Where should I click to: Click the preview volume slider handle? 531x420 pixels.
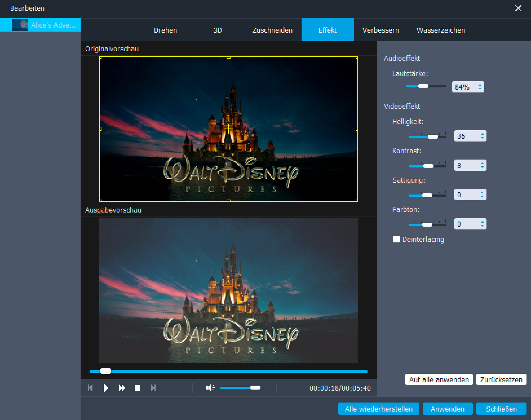coord(255,388)
